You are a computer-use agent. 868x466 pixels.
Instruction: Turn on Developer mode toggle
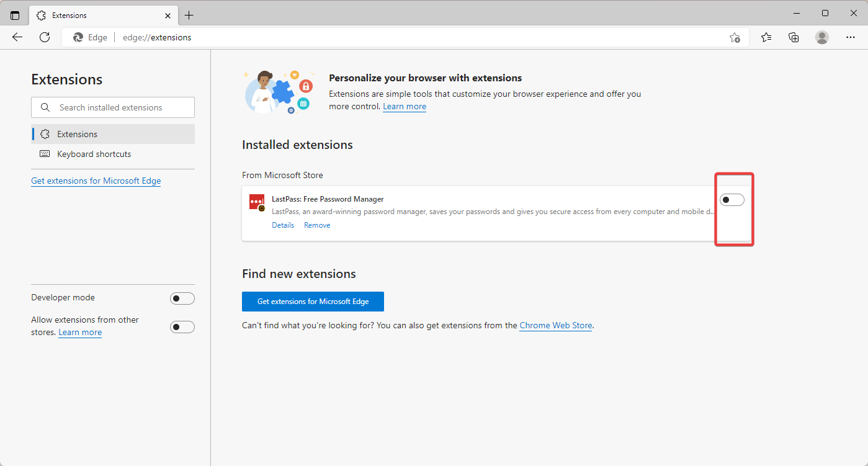(x=182, y=298)
